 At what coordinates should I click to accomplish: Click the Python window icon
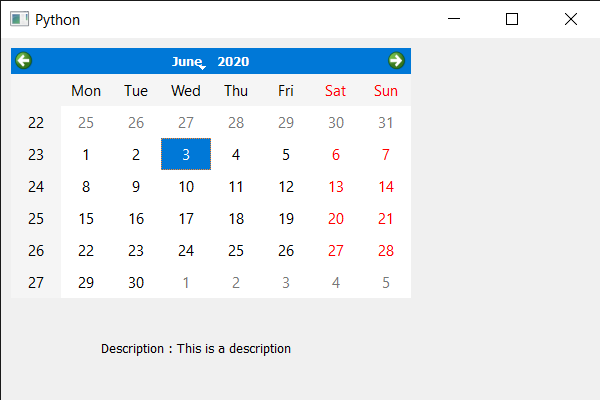pos(19,19)
